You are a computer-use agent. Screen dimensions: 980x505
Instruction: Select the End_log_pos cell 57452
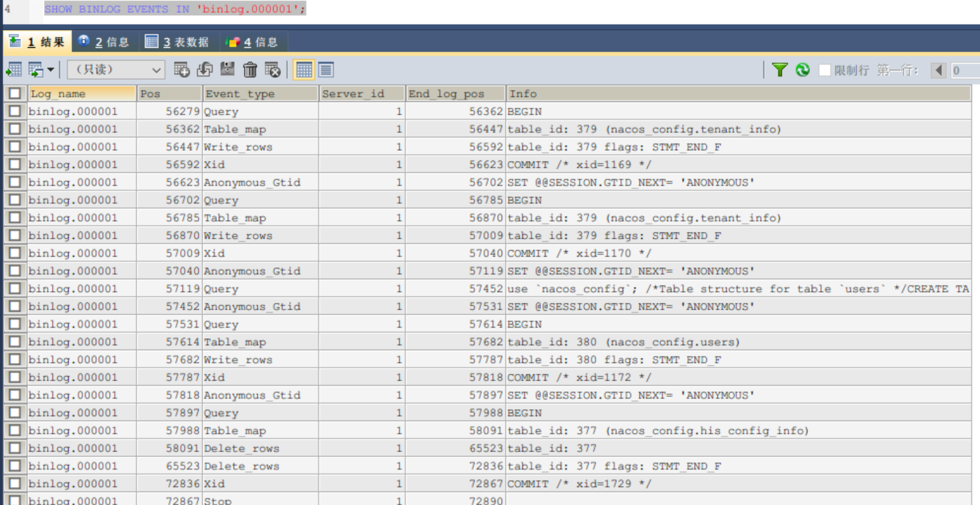(455, 289)
